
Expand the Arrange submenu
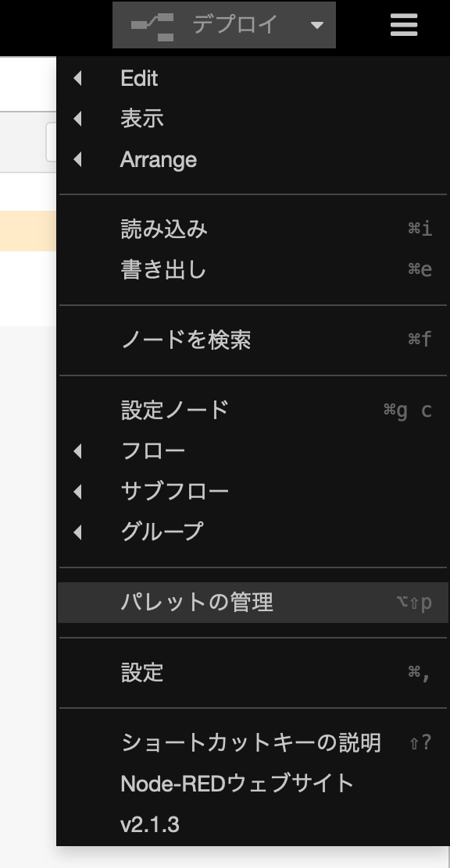(x=252, y=159)
